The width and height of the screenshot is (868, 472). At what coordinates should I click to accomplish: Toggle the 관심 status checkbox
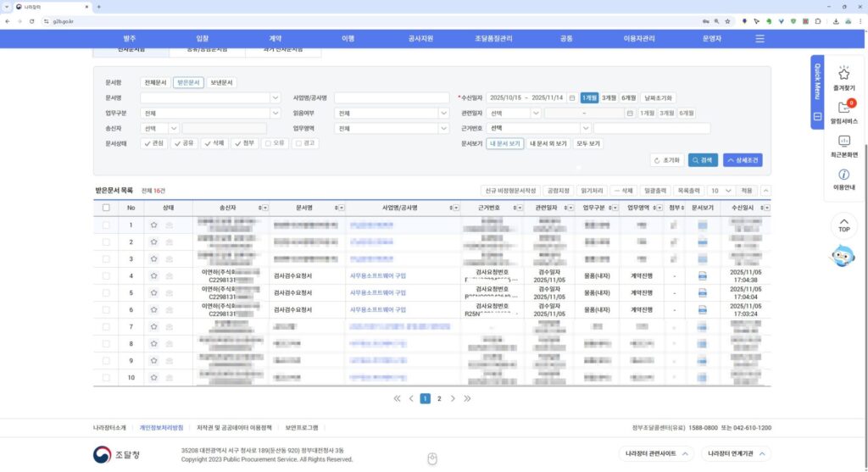click(x=149, y=143)
